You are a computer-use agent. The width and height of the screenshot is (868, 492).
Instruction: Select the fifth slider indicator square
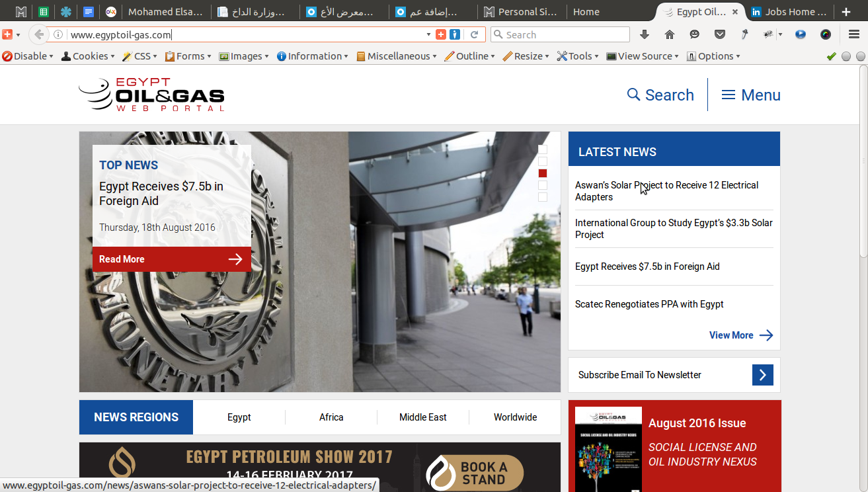pyautogui.click(x=543, y=197)
